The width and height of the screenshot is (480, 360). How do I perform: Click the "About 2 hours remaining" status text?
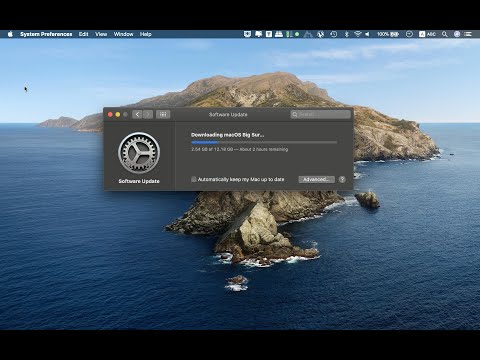[264, 149]
